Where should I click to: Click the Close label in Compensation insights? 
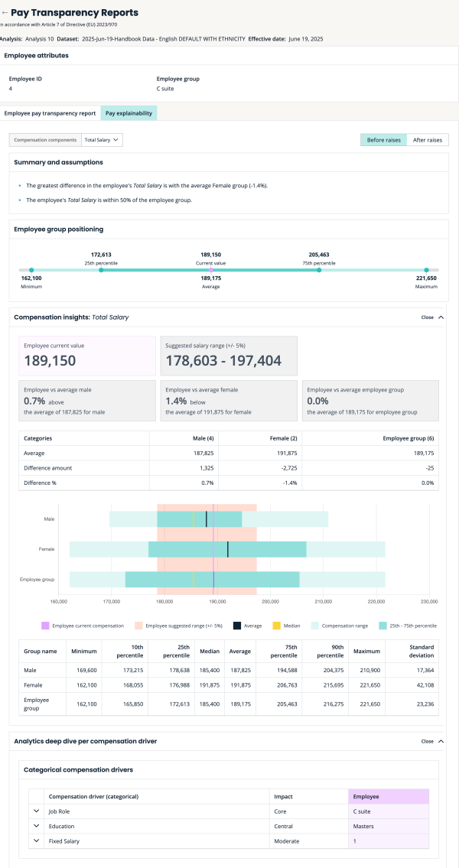click(427, 317)
